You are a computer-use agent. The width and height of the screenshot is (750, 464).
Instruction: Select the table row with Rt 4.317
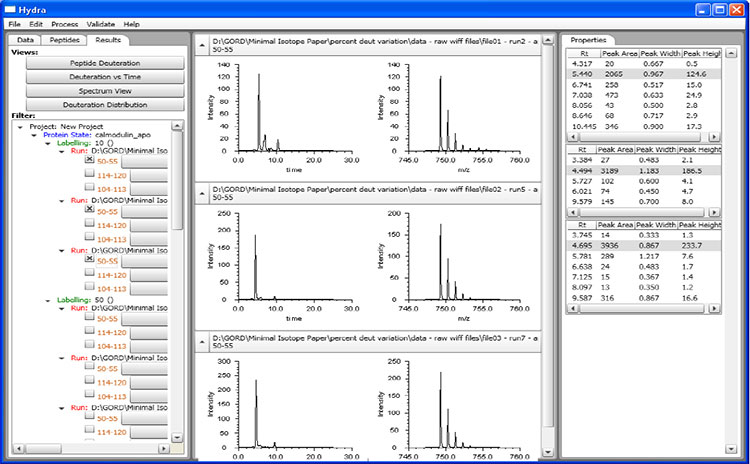[644, 64]
